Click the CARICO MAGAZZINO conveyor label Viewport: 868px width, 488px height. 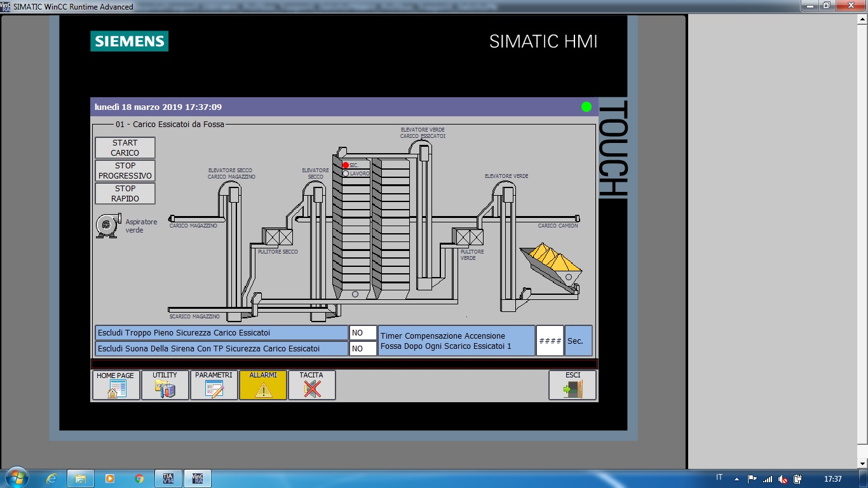tap(193, 226)
